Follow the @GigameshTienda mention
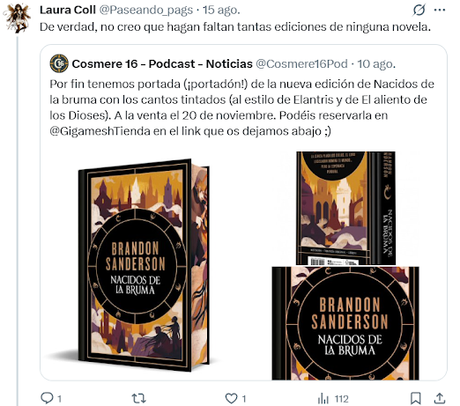The image size is (460, 406). pos(100,131)
